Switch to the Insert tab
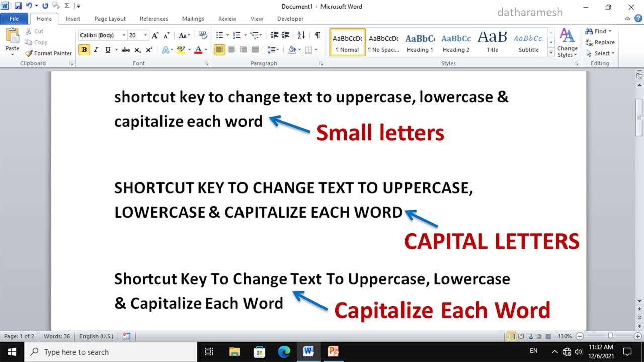 click(73, 19)
